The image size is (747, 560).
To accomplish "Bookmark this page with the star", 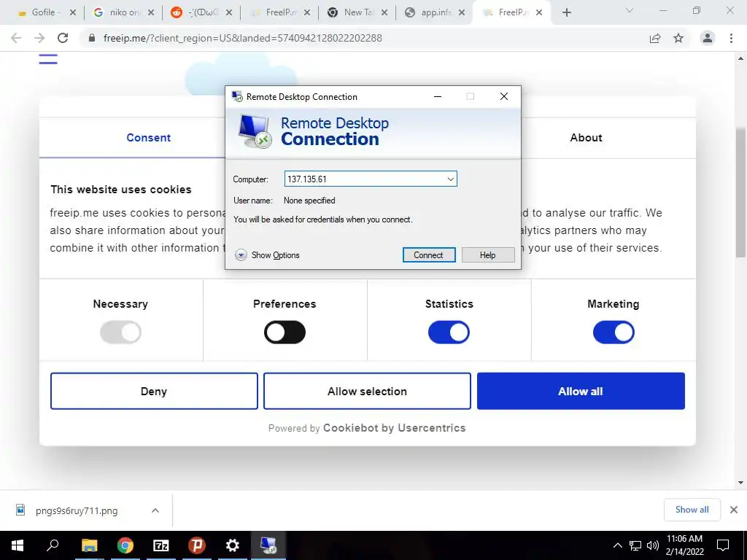I will click(678, 38).
